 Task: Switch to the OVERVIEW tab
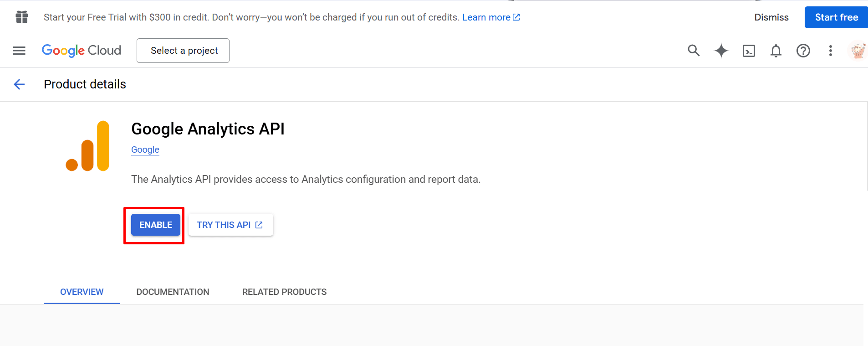(82, 292)
